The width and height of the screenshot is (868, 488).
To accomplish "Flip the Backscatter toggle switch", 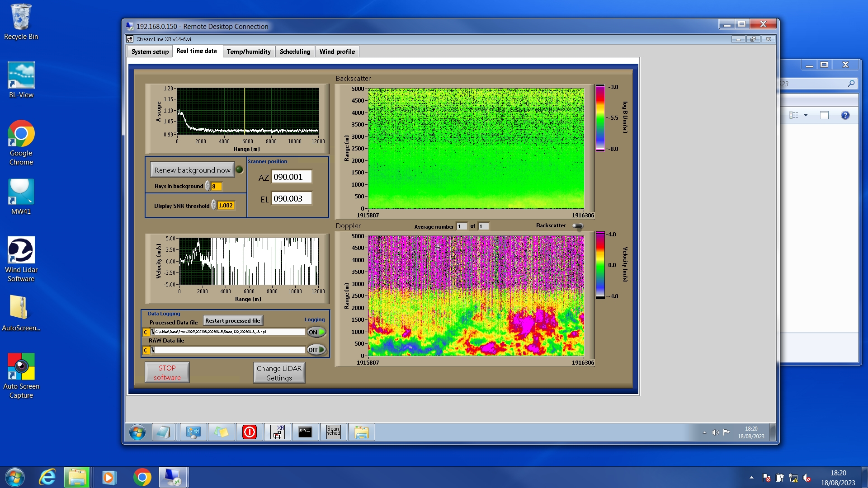I will coord(577,226).
